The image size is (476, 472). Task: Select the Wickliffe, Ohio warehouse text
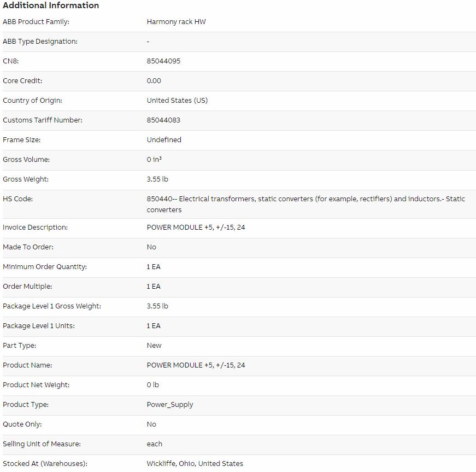tap(195, 464)
